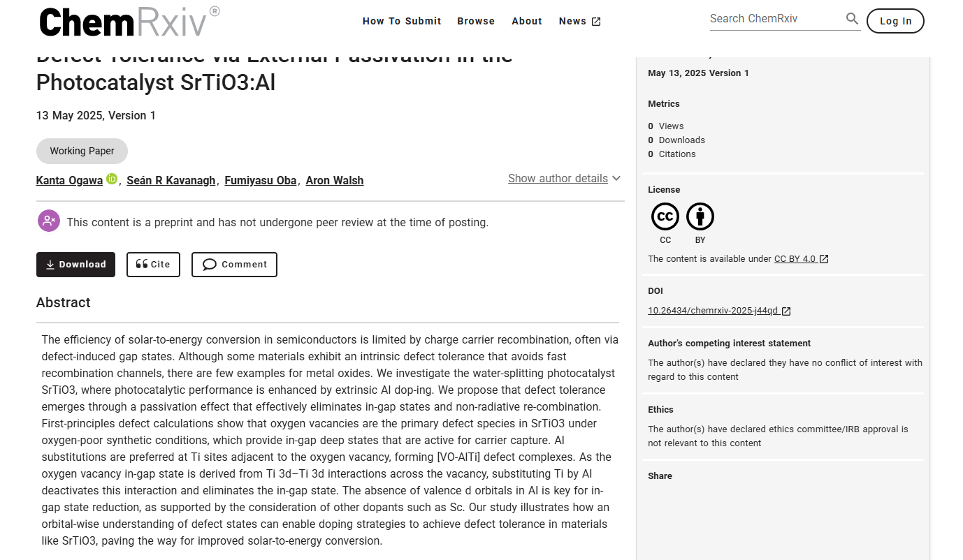This screenshot has height=560, width=963.
Task: Open author Seán R Kavanagh
Action: pyautogui.click(x=171, y=180)
